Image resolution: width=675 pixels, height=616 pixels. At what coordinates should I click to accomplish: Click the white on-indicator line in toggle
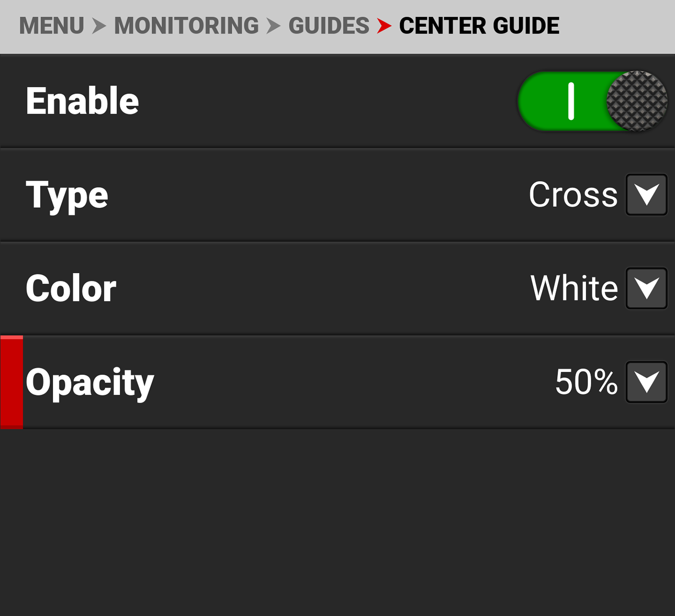pos(571,101)
